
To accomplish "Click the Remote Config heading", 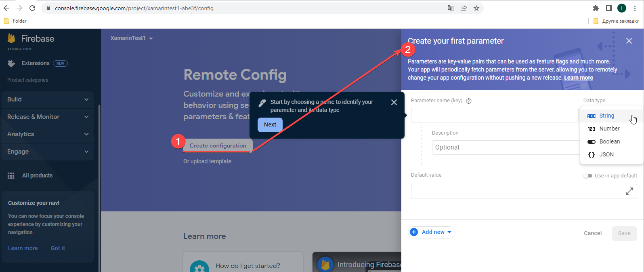I will click(235, 75).
